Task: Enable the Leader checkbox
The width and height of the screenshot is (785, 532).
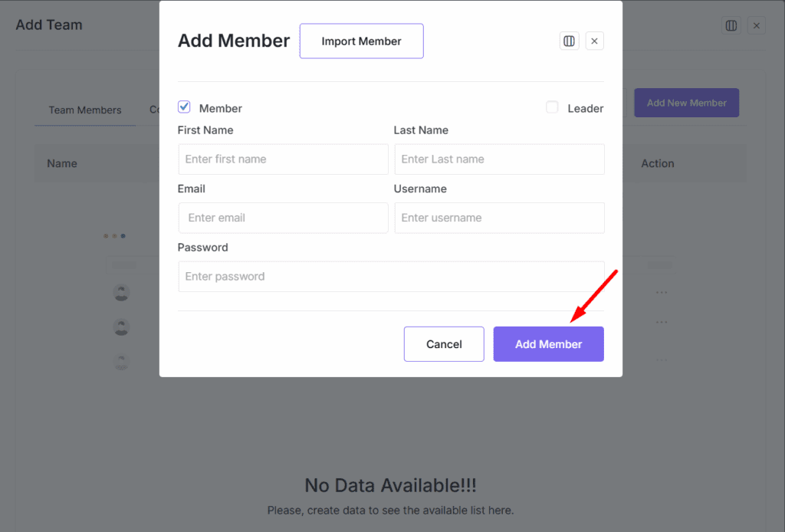Action: pyautogui.click(x=552, y=107)
